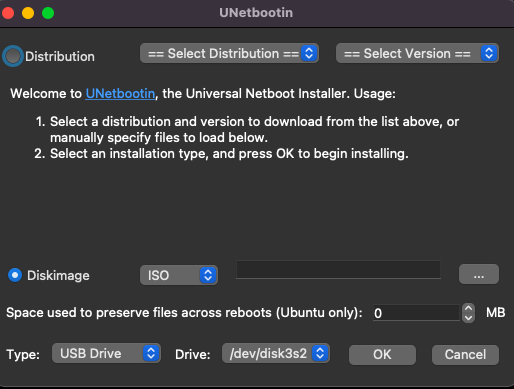
Task: Click the disk image file path field
Action: [338, 269]
